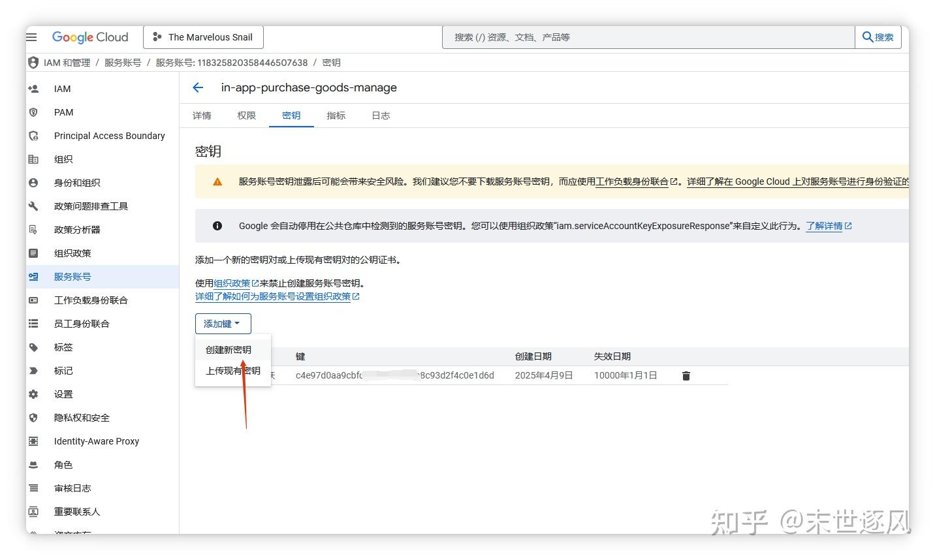935x560 pixels.
Task: Select PAM in the navigation sidebar
Action: (63, 112)
